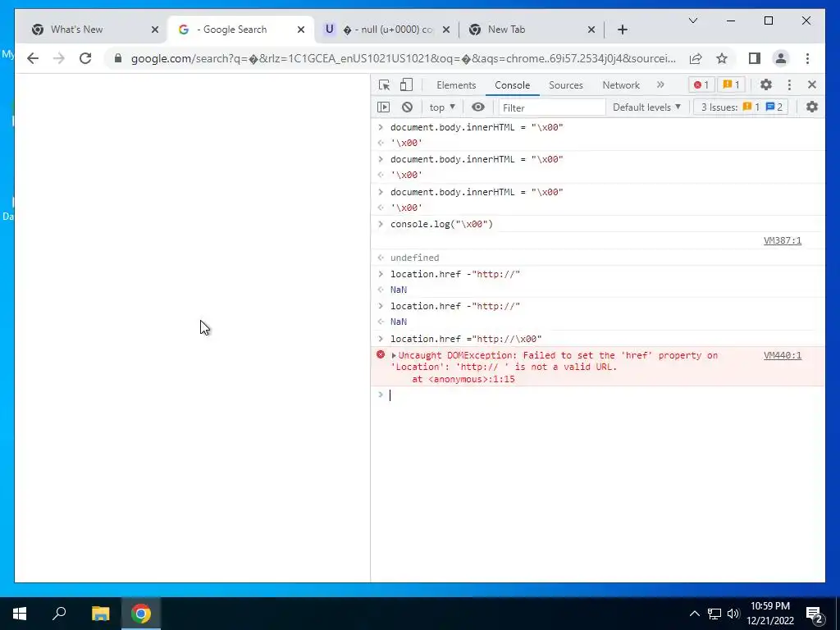Screen dimensions: 840x630
Task: Create live expression eye icon
Action: coord(478,107)
